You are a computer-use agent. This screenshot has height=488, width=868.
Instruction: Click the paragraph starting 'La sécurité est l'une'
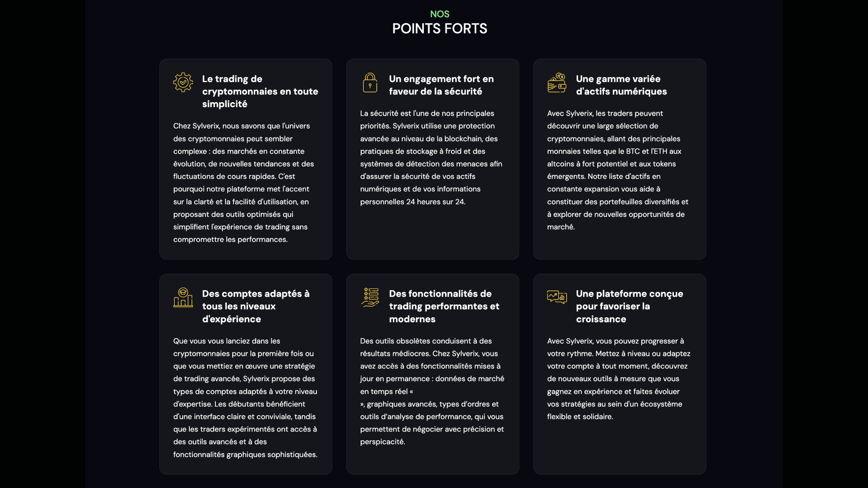pos(431,158)
